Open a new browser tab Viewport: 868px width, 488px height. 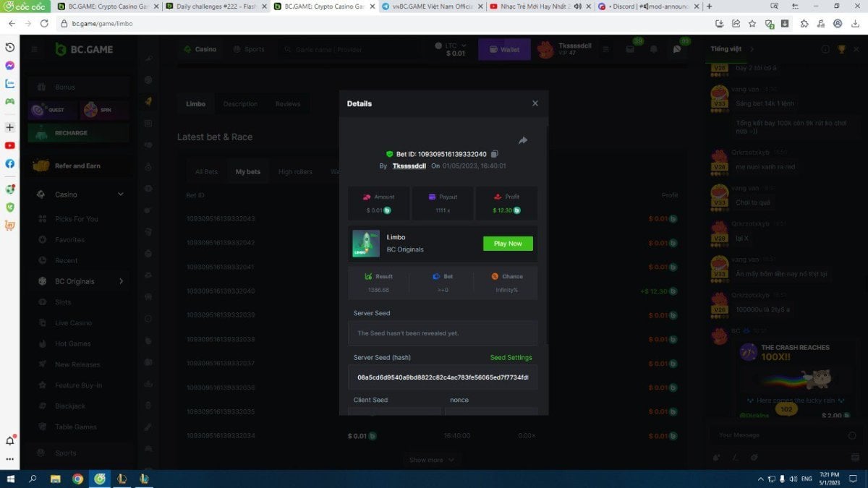coord(709,7)
